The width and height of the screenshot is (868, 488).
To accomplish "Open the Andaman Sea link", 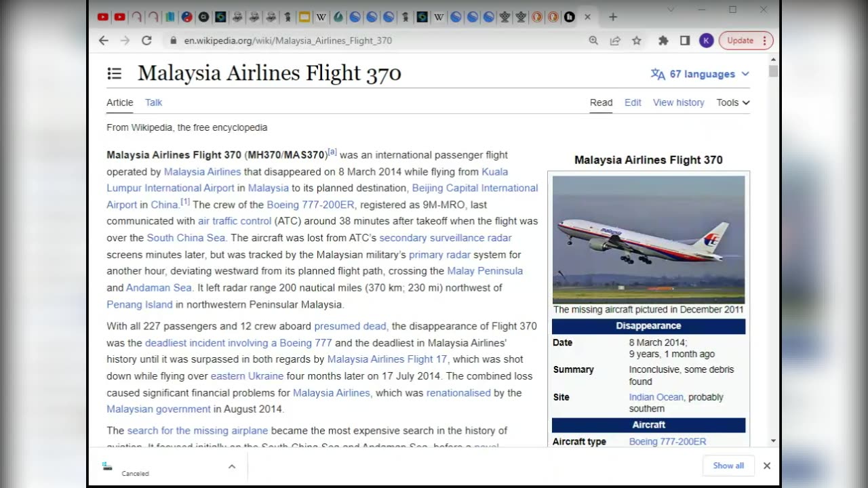I will pos(159,287).
